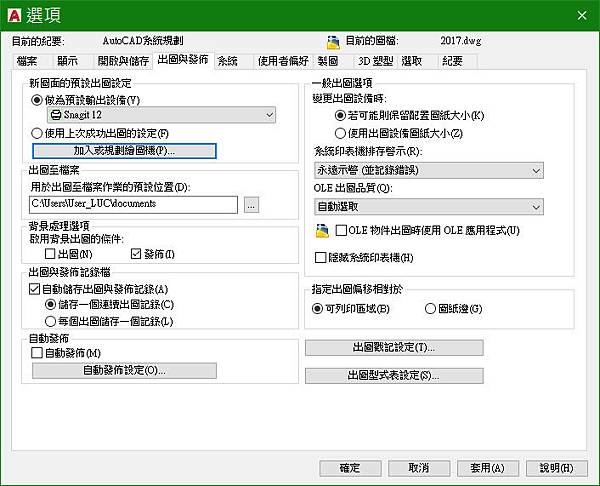The width and height of the screenshot is (600, 486).
Task: Open the OLE 出圖品質 dropdown
Action: point(429,207)
